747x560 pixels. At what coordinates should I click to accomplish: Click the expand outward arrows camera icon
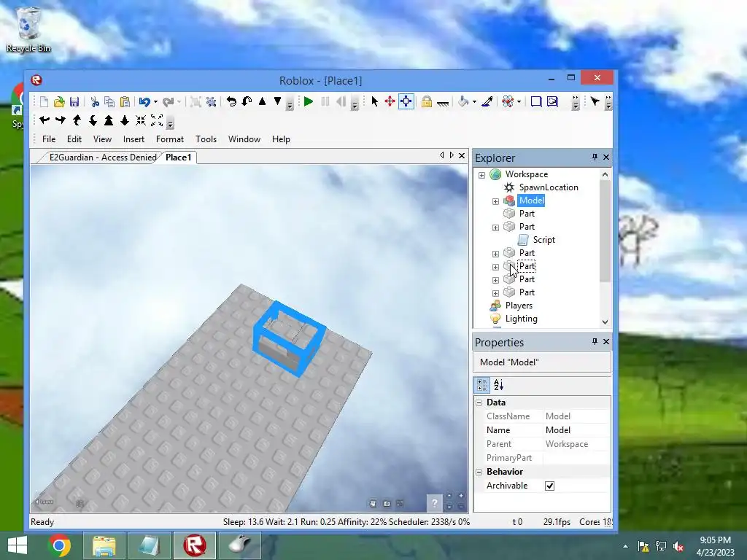157,120
